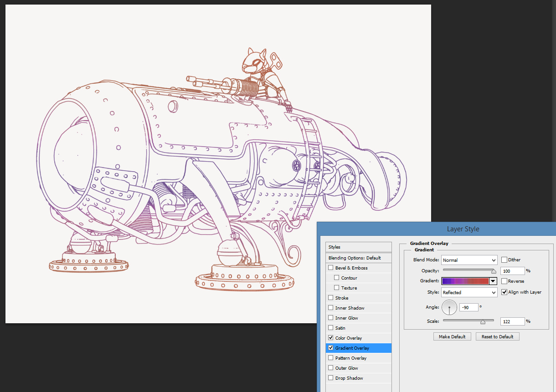556x392 pixels.
Task: Turn on the Drop Shadow checkbox
Action: pos(331,378)
